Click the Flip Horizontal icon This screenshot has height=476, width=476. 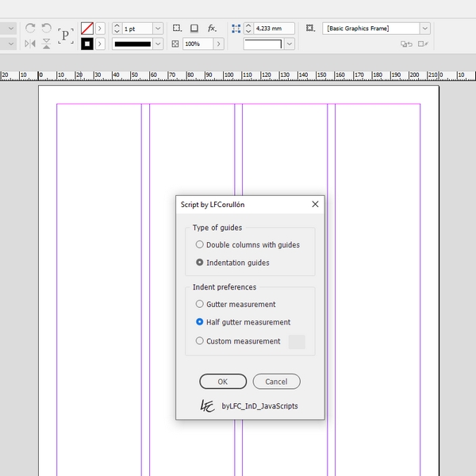[30, 44]
